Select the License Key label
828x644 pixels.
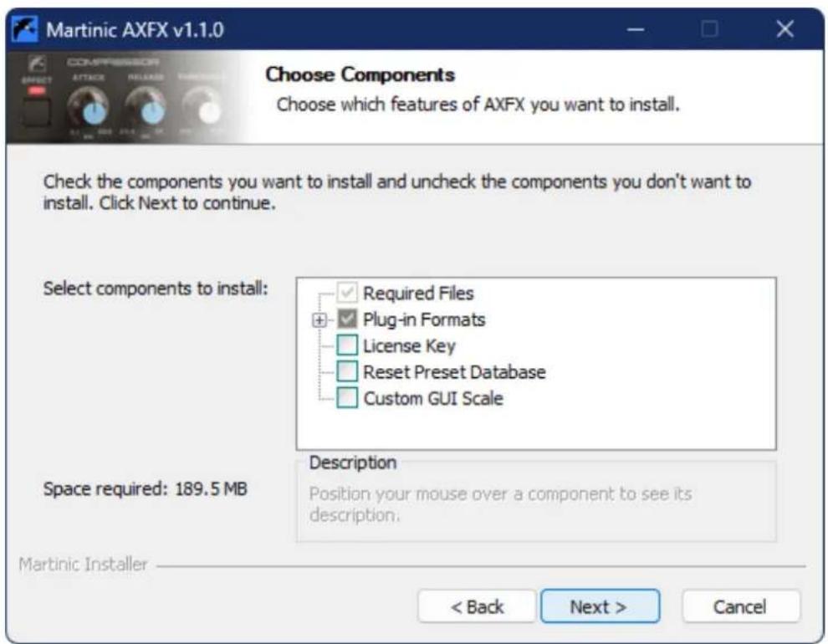point(409,345)
